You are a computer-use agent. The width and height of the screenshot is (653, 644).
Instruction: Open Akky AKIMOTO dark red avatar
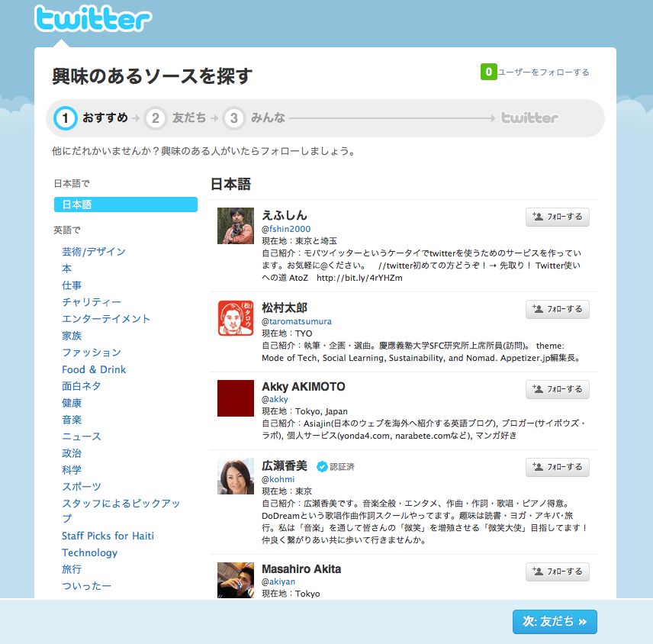236,398
